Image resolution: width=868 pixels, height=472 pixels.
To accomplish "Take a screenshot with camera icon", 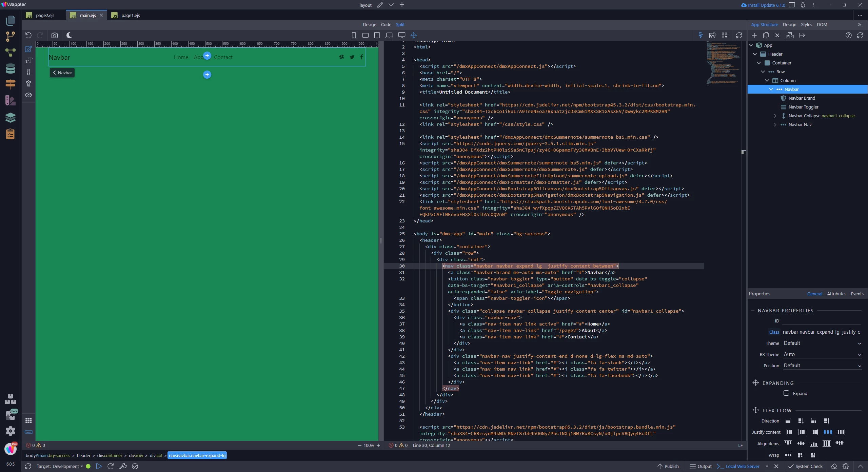I will (x=55, y=35).
